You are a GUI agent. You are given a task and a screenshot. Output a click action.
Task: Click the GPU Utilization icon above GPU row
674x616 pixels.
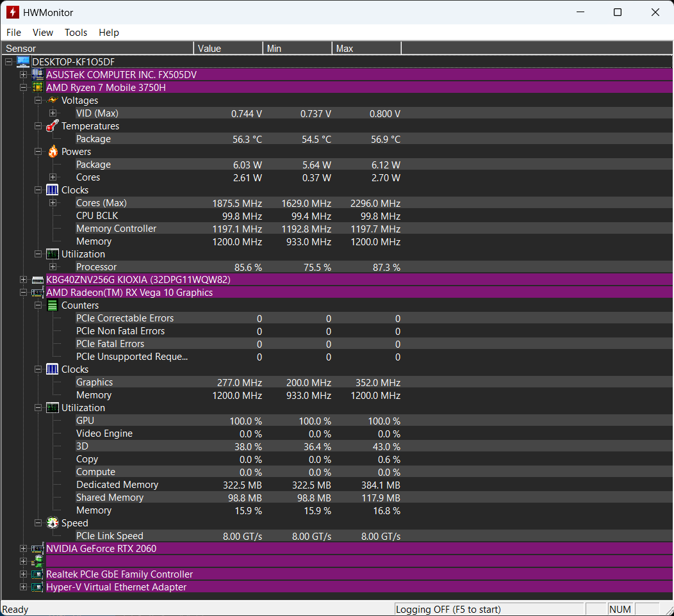pyautogui.click(x=52, y=408)
